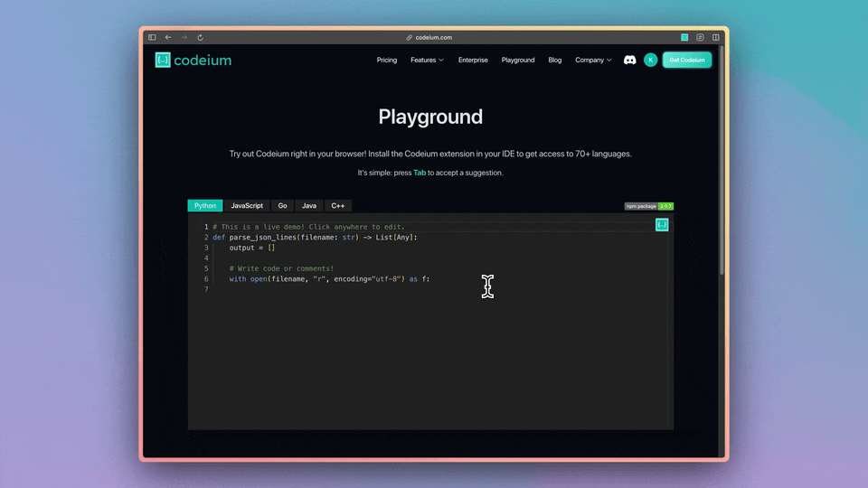Click the Codeium logo in the header
The height and width of the screenshot is (488, 868).
[193, 60]
